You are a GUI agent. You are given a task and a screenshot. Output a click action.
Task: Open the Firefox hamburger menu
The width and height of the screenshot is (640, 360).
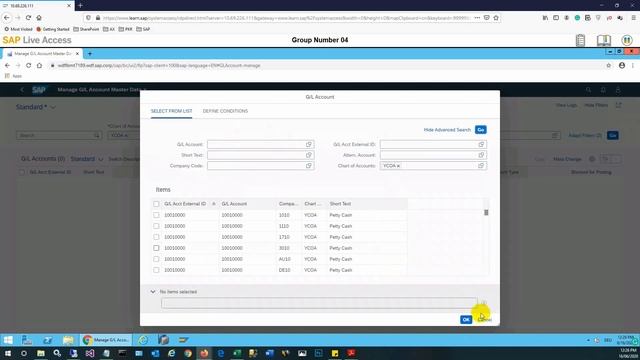coord(633,18)
